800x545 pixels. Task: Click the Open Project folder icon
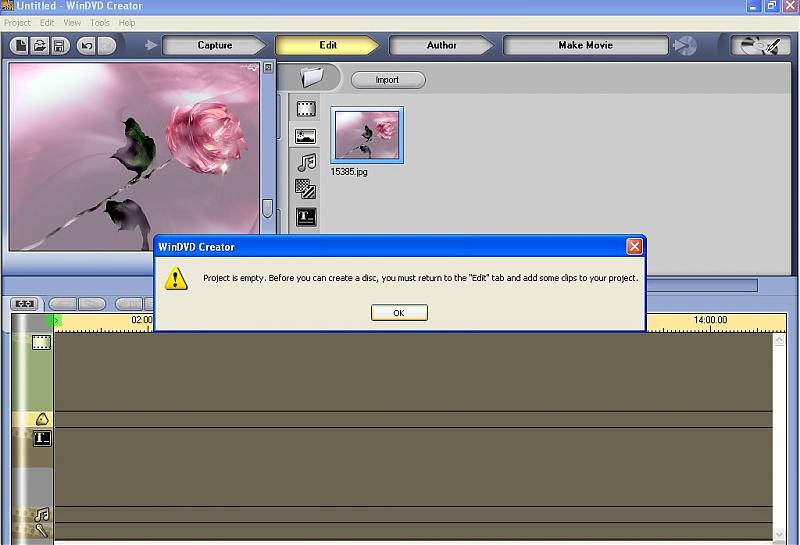tap(40, 46)
